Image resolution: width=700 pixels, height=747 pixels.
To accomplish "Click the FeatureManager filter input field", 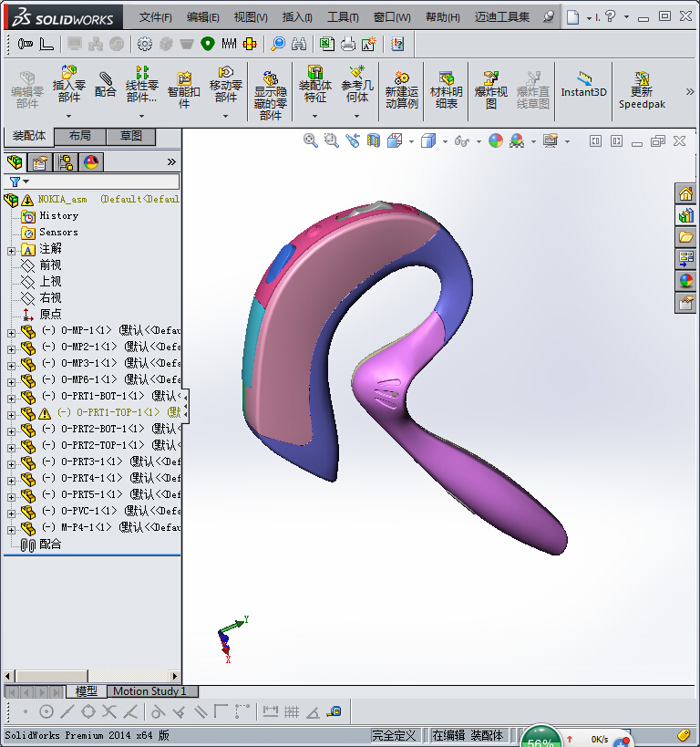I will point(105,182).
